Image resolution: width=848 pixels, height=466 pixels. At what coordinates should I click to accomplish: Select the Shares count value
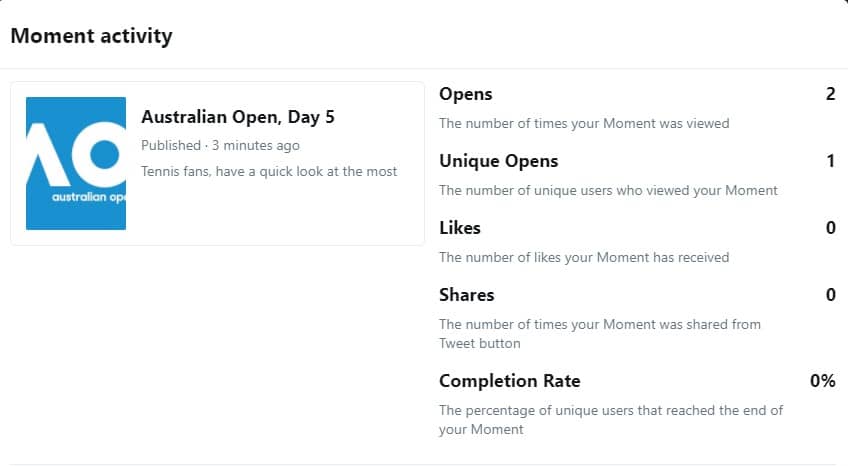coord(831,295)
